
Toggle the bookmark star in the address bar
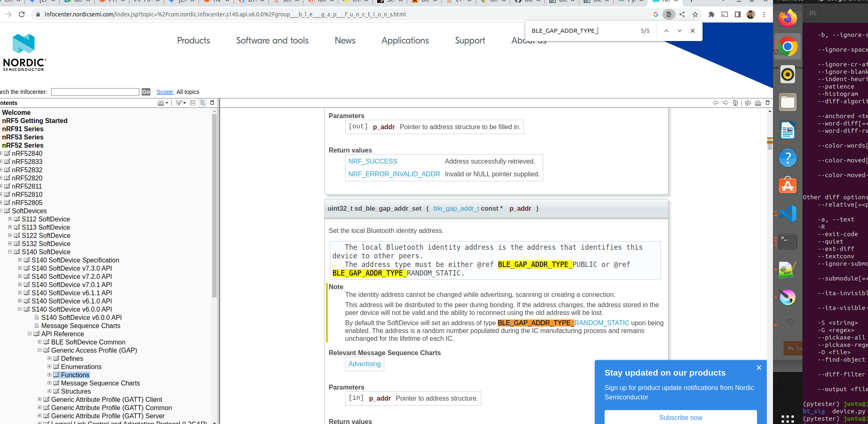(x=695, y=14)
